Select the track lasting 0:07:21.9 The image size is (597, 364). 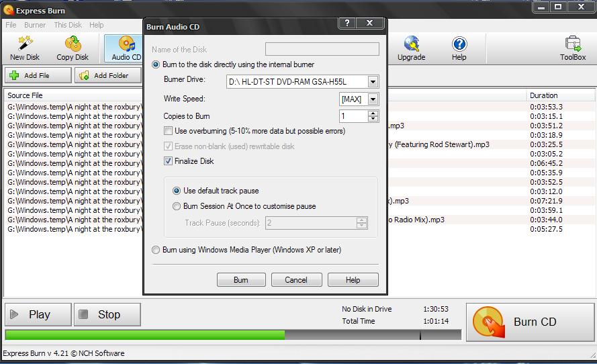[x=299, y=201]
